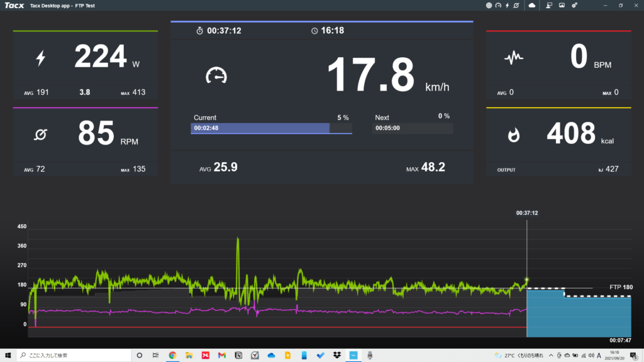
Task: Open Google Chrome from the taskbar
Action: pos(172,355)
